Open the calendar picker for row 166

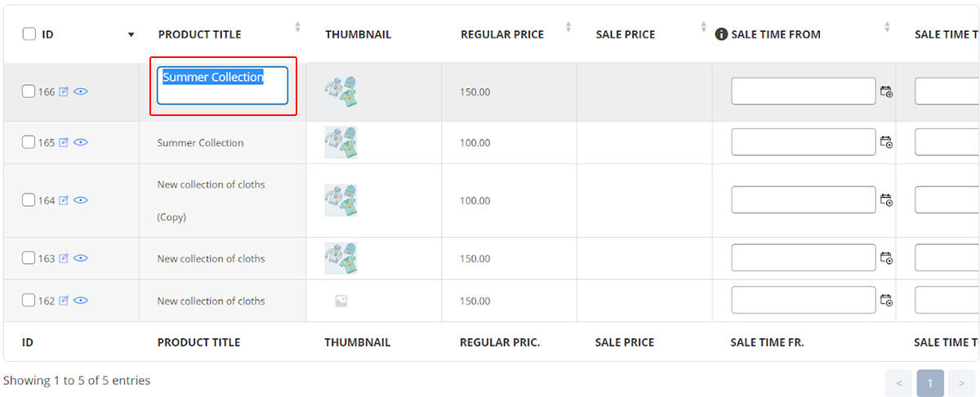pyautogui.click(x=886, y=91)
